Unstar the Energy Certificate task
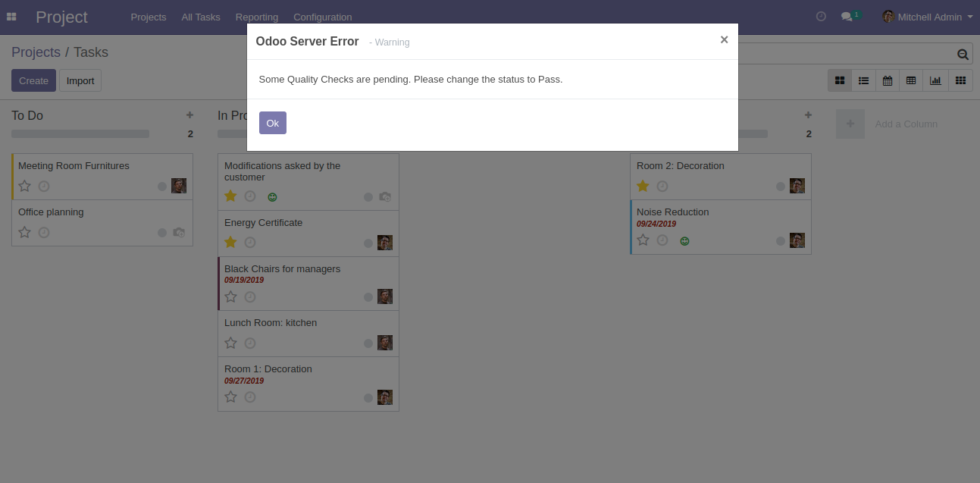The height and width of the screenshot is (483, 980). [x=231, y=243]
